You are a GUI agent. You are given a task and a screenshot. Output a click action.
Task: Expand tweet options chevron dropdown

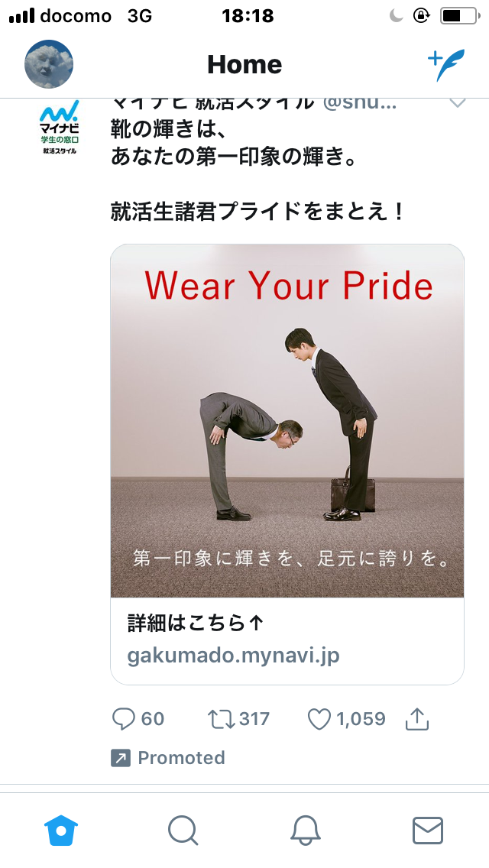tap(458, 103)
